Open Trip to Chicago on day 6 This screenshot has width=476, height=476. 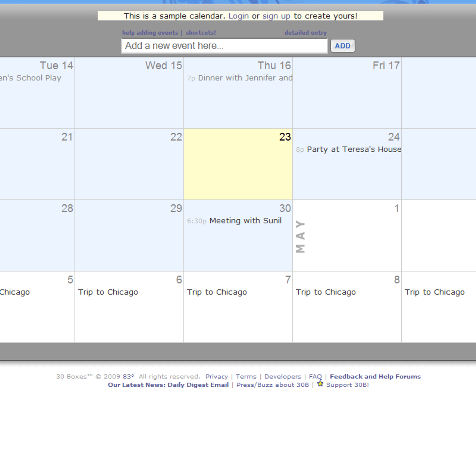108,292
